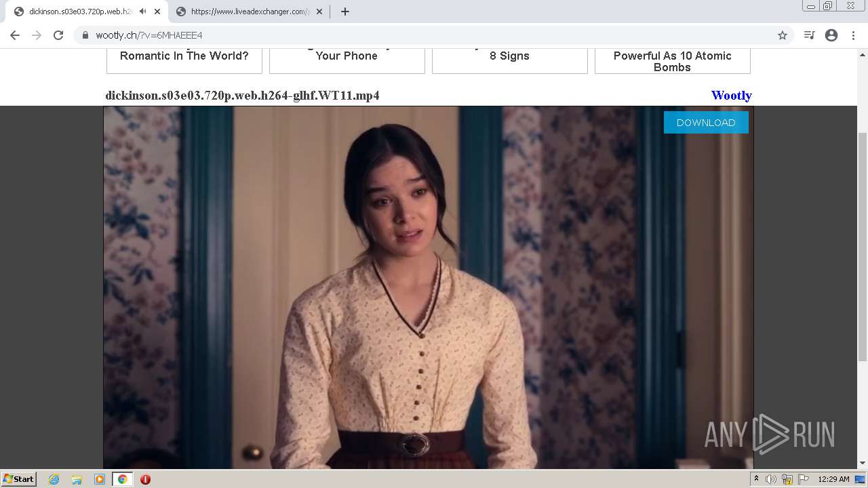Open the '8 Signs' ad card
Viewport: 868px width, 488px height.
pos(510,61)
